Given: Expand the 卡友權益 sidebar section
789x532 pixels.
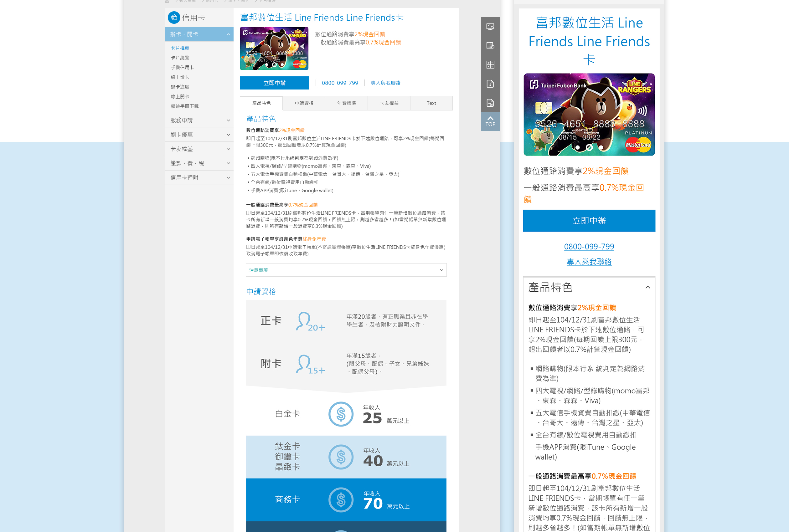Looking at the screenshot, I should coord(199,149).
